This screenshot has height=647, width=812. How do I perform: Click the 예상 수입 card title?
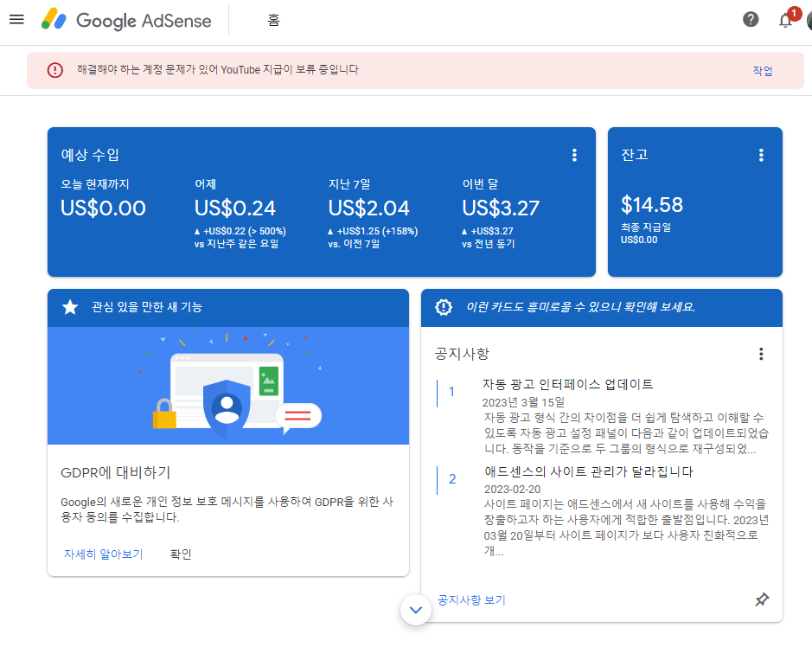pyautogui.click(x=90, y=155)
